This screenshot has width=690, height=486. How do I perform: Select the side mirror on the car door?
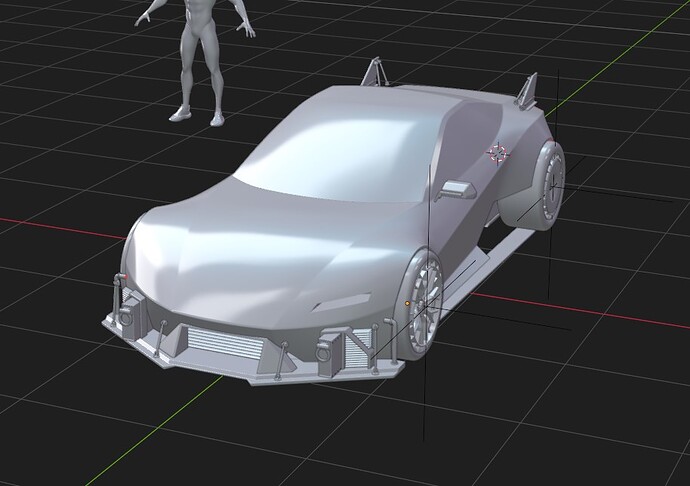(456, 190)
